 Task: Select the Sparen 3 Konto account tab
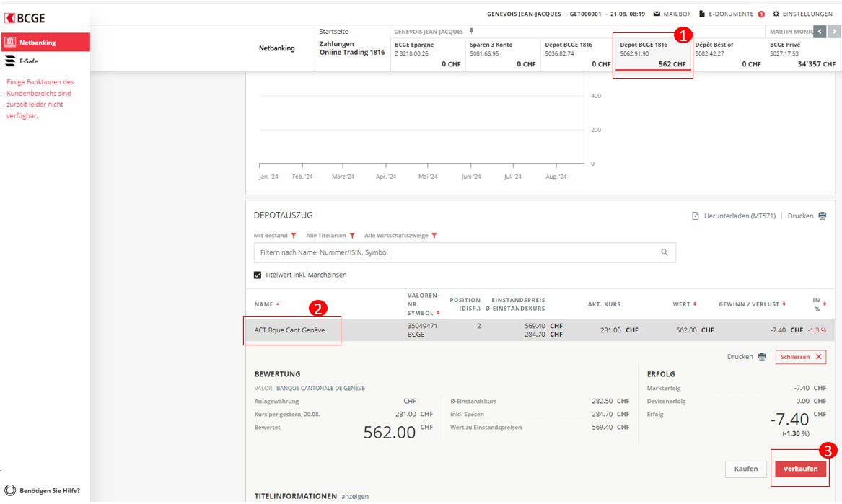(x=503, y=54)
